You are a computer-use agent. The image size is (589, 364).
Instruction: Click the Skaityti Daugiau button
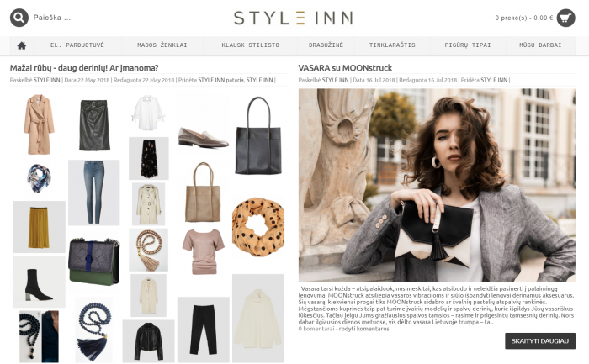[540, 341]
